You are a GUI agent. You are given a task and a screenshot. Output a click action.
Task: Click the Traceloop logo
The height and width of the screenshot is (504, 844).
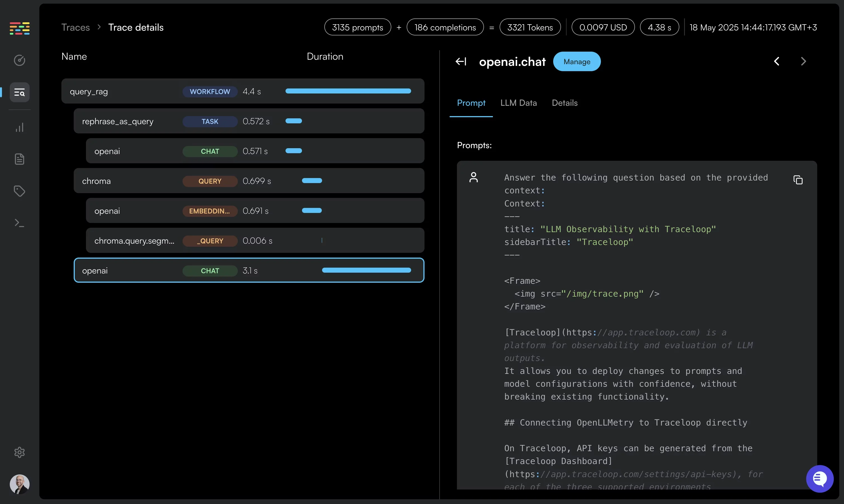[x=19, y=28]
